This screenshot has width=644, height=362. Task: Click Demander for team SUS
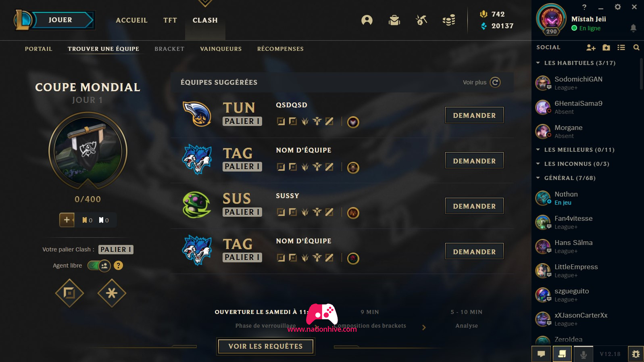point(474,206)
